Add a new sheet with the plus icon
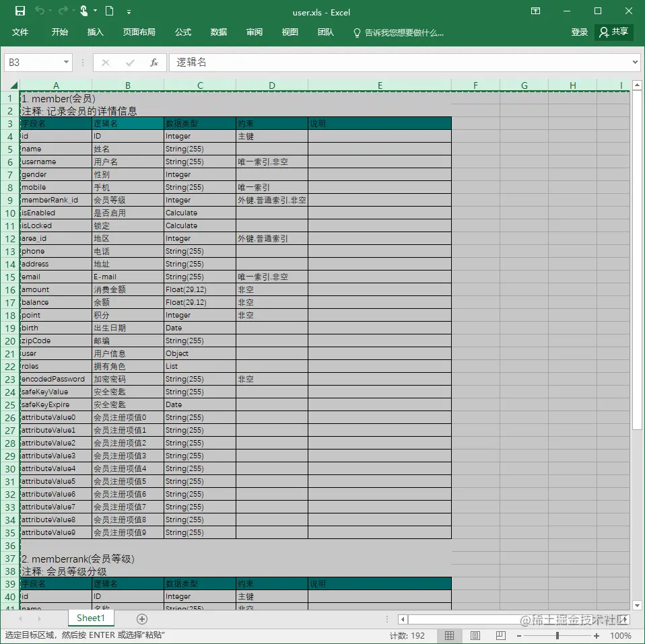 (141, 619)
